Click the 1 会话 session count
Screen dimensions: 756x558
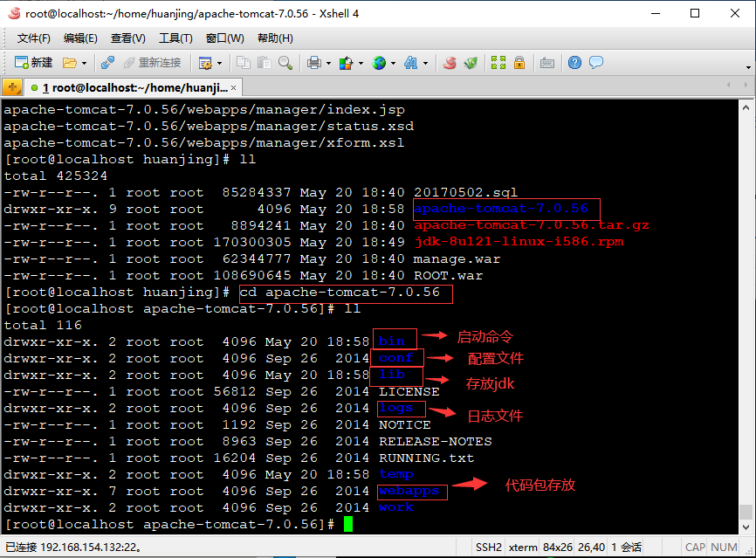point(626,548)
